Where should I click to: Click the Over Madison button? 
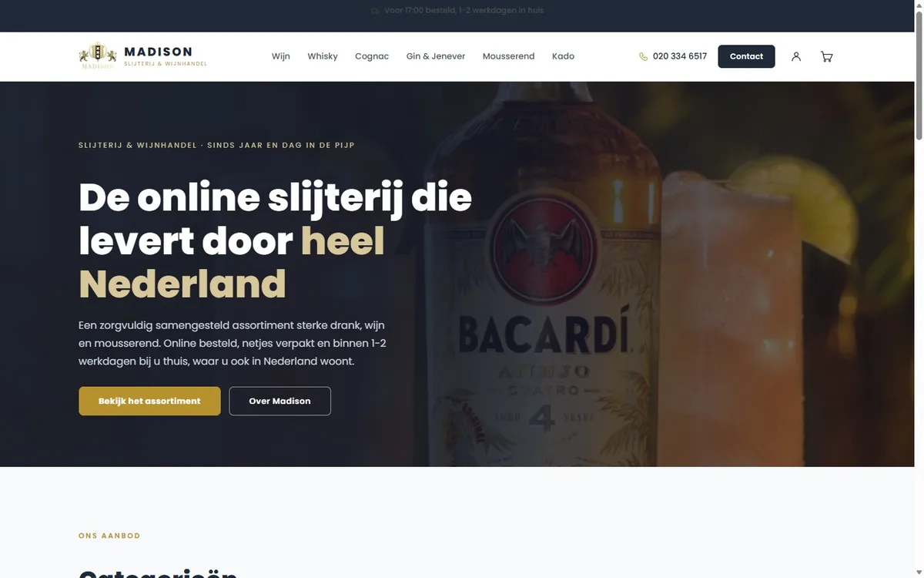pyautogui.click(x=280, y=401)
